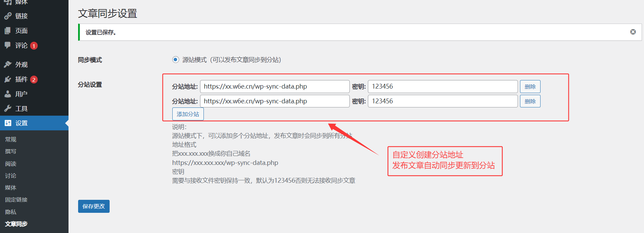Click the first sub-site address field
The image size is (644, 233).
(274, 87)
